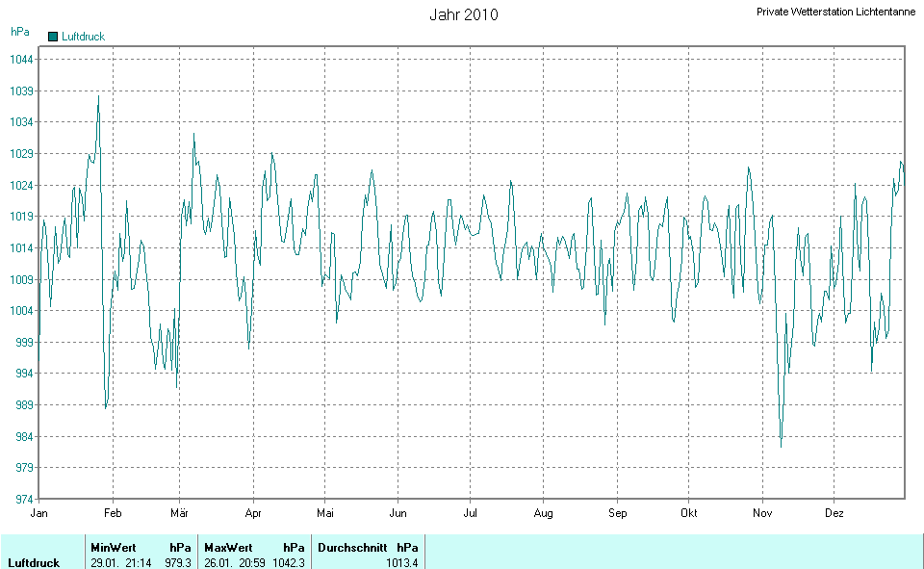
Task: Click the teal Luftdruck legend color square
Action: pyautogui.click(x=53, y=37)
